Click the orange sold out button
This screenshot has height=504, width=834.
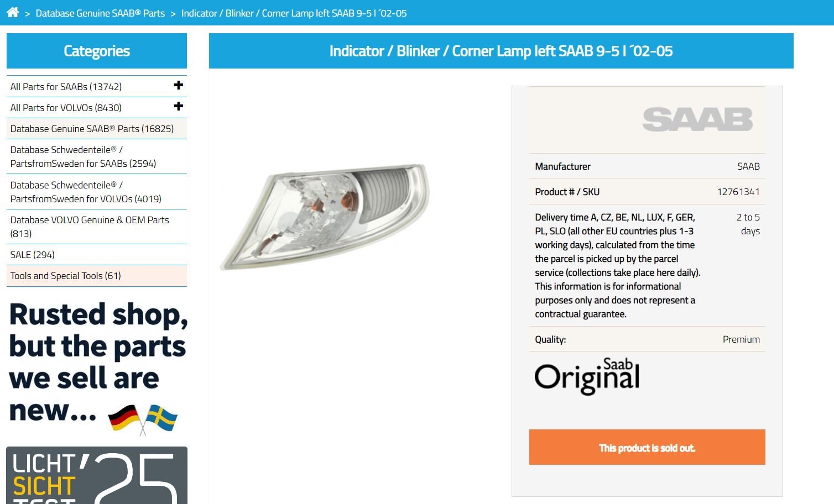tap(647, 447)
